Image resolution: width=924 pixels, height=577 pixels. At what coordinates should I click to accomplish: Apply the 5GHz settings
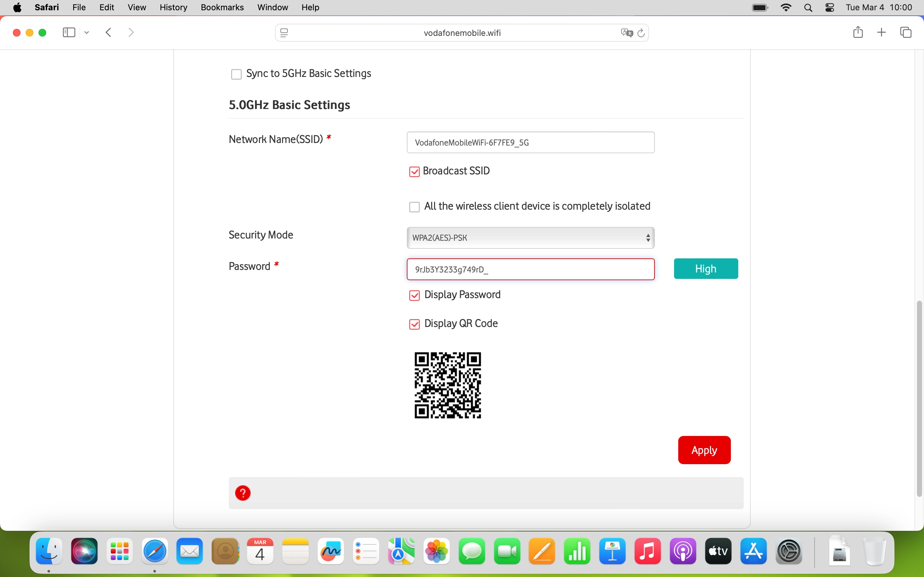tap(705, 450)
